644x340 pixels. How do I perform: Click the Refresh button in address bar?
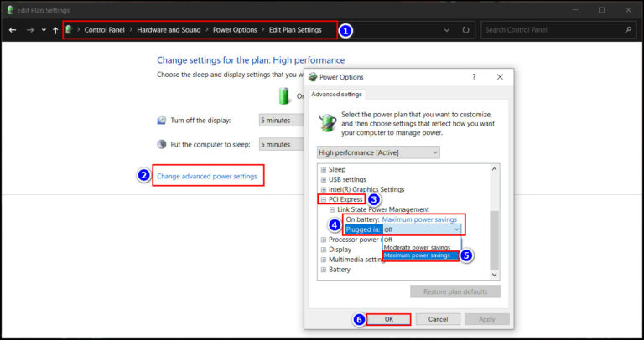[x=465, y=30]
